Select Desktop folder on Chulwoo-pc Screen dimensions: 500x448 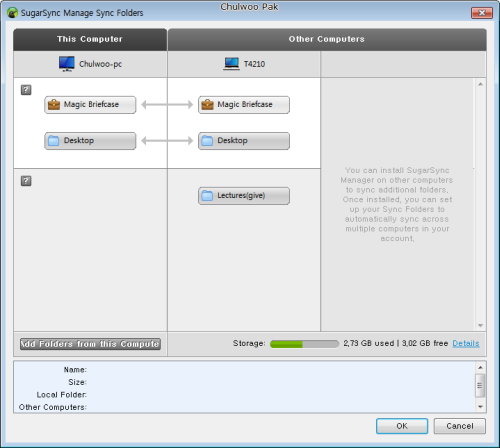pyautogui.click(x=90, y=141)
